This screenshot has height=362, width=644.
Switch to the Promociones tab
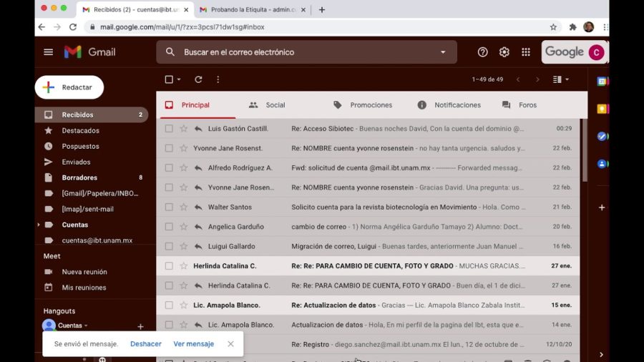371,105
